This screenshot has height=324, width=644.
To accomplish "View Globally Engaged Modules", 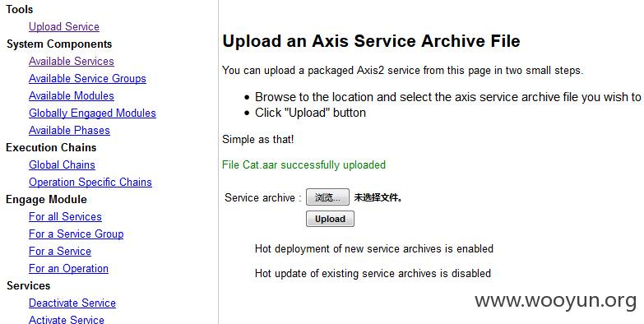I will click(92, 113).
